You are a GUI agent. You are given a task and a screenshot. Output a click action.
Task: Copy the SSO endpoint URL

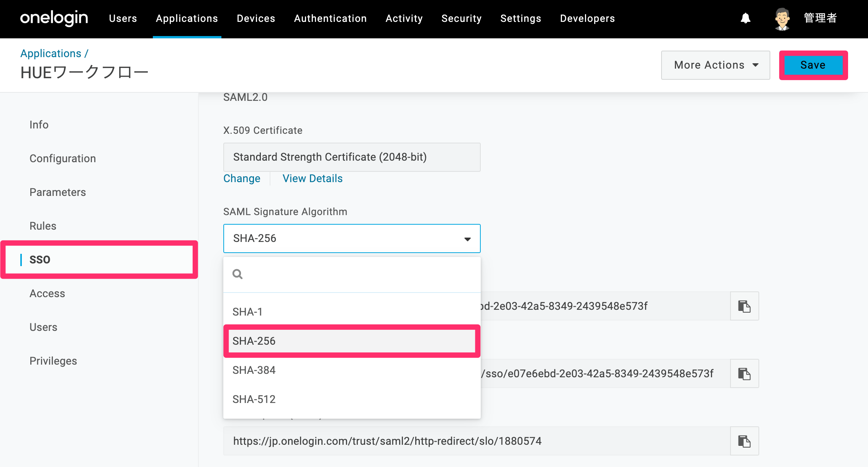pos(744,373)
